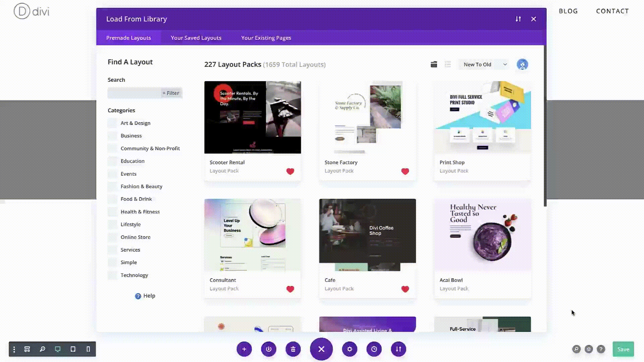
Task: Open the New To Old sort dropdown
Action: click(x=484, y=64)
